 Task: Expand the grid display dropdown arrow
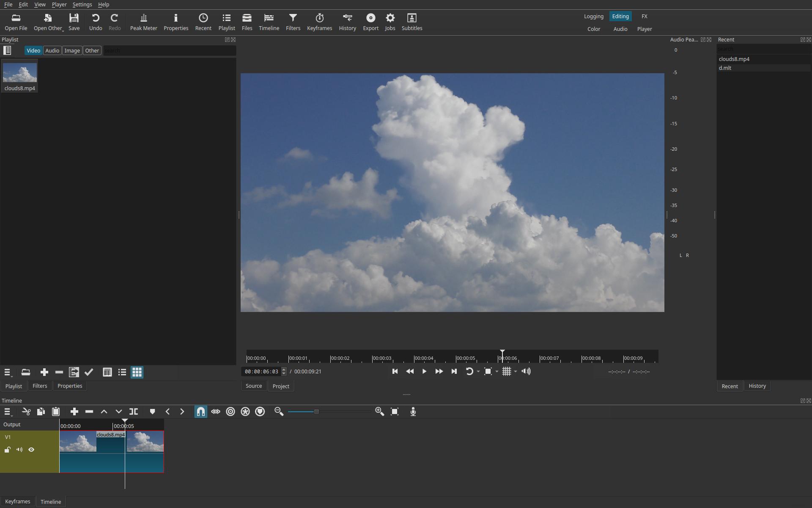pyautogui.click(x=516, y=372)
